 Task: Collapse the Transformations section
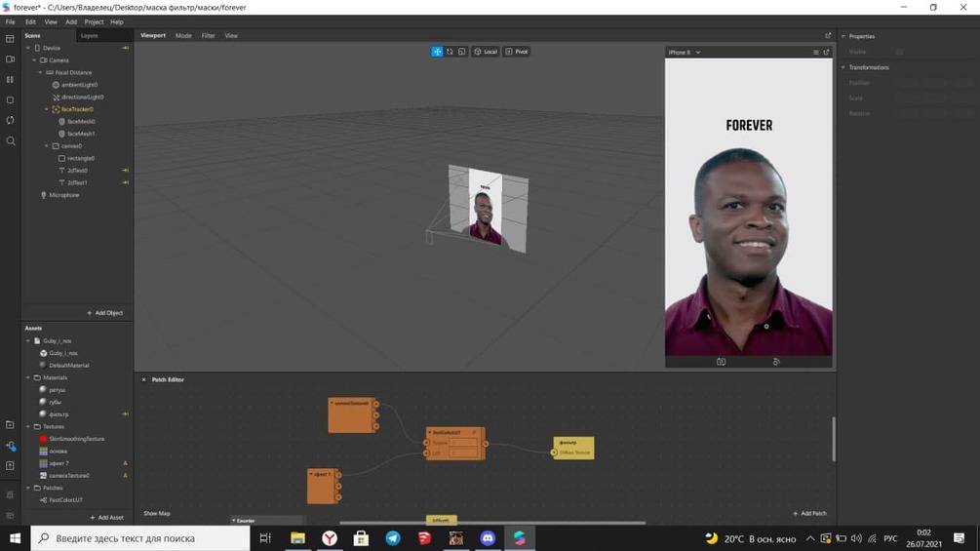click(x=843, y=67)
